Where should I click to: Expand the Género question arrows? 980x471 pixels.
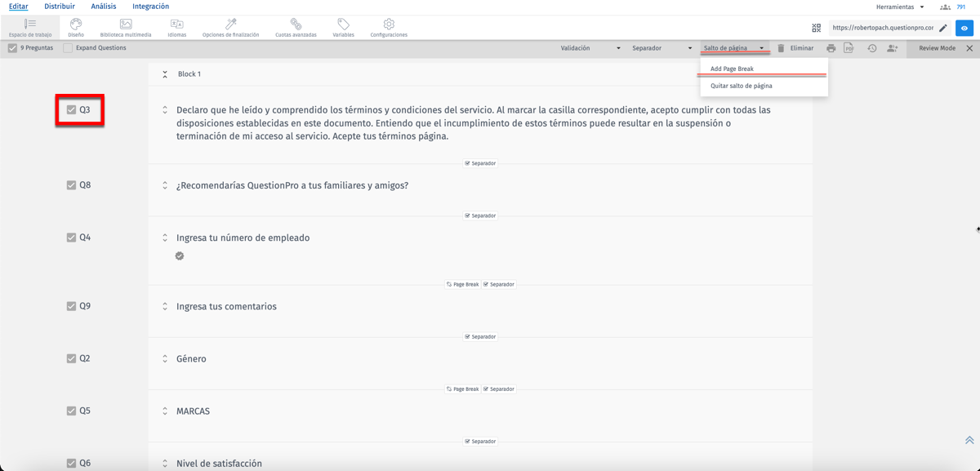(165, 359)
